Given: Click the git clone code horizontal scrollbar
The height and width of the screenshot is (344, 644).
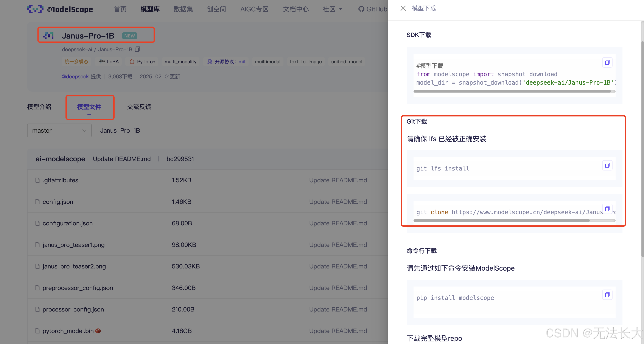Looking at the screenshot, I should tap(501, 221).
